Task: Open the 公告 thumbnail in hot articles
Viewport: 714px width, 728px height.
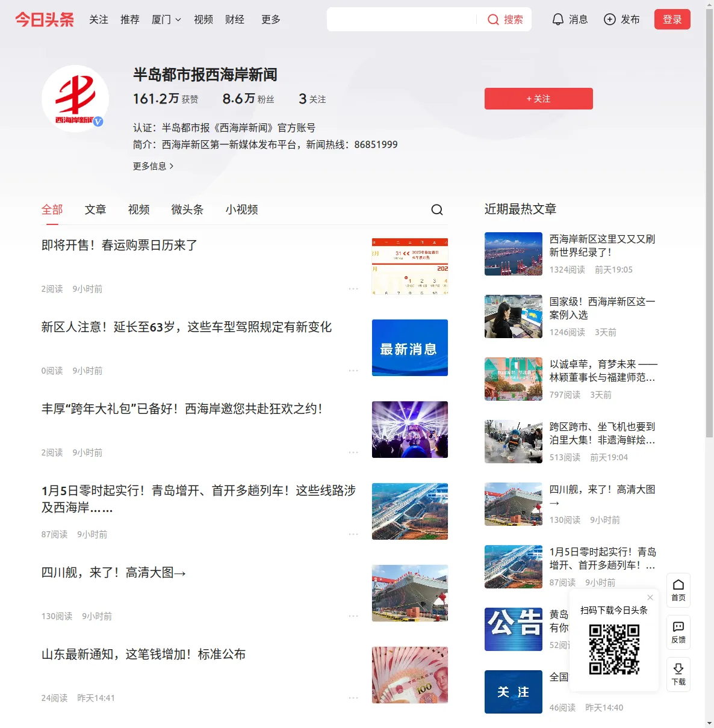Action: click(514, 629)
